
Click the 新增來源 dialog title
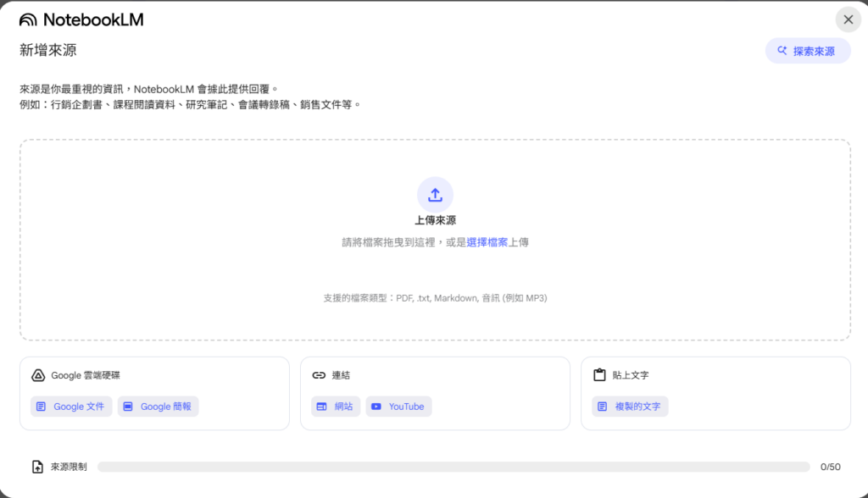pyautogui.click(x=48, y=50)
